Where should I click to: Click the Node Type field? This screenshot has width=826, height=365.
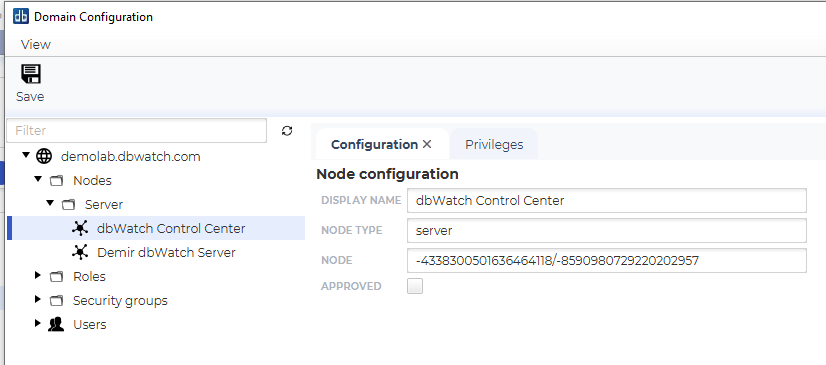coord(607,231)
